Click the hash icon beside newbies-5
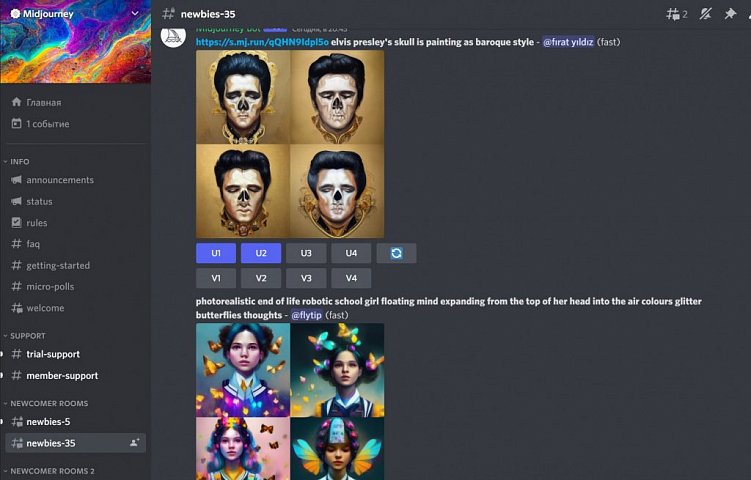Viewport: 751px width, 480px height. [17, 422]
